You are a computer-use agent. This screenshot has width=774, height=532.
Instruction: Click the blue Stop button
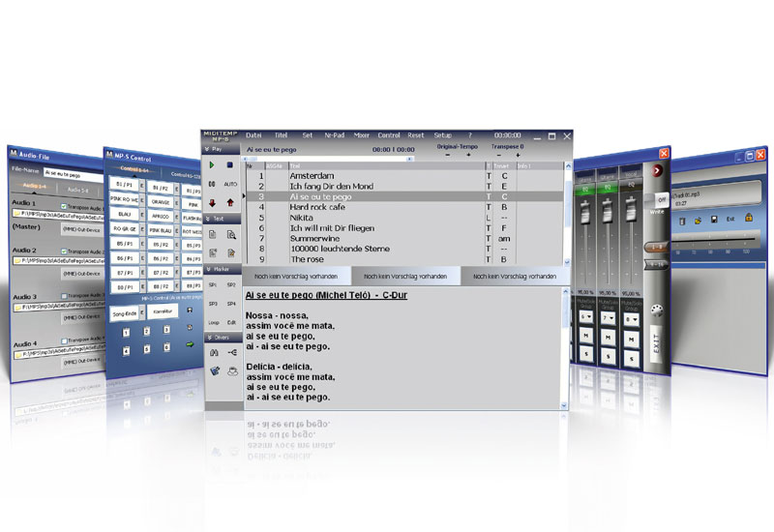230,165
